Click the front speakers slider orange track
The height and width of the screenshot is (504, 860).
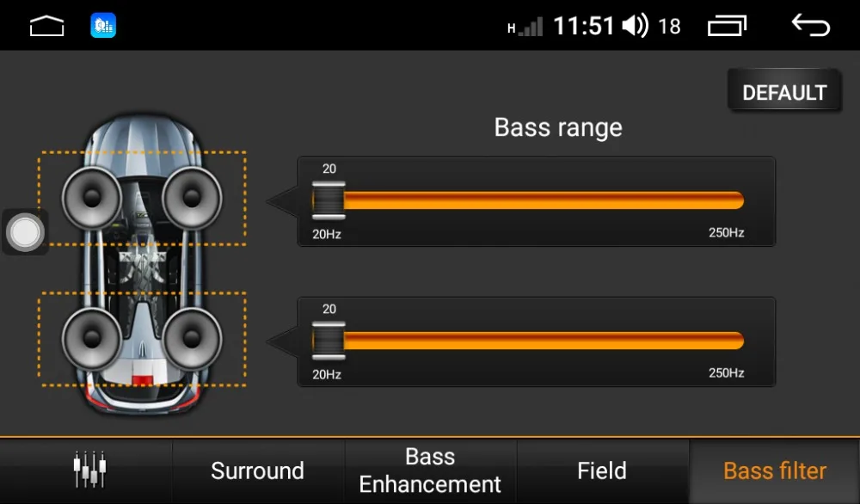click(542, 200)
